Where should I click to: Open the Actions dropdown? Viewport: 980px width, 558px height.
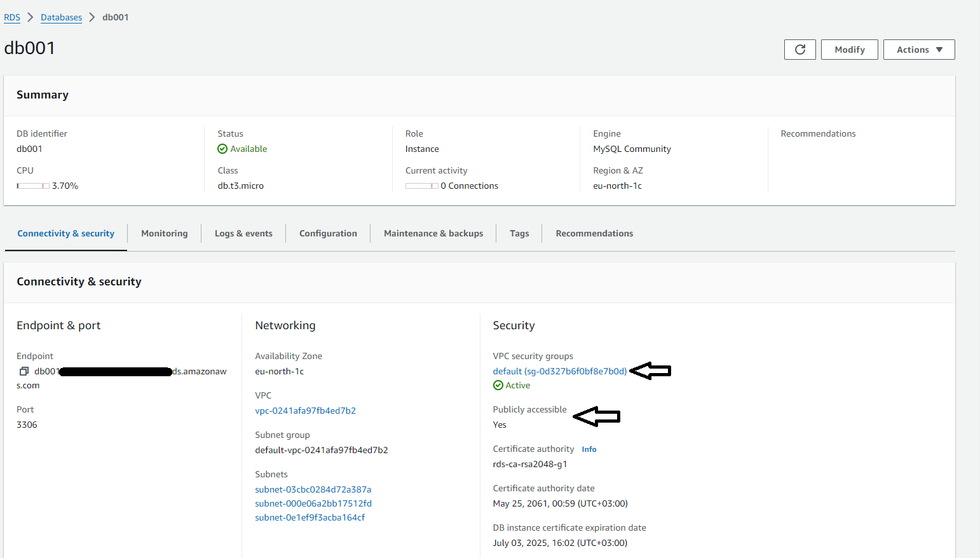(x=919, y=49)
